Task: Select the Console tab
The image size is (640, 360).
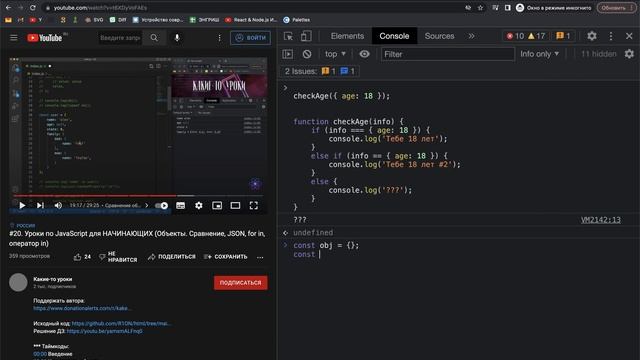Action: point(394,36)
